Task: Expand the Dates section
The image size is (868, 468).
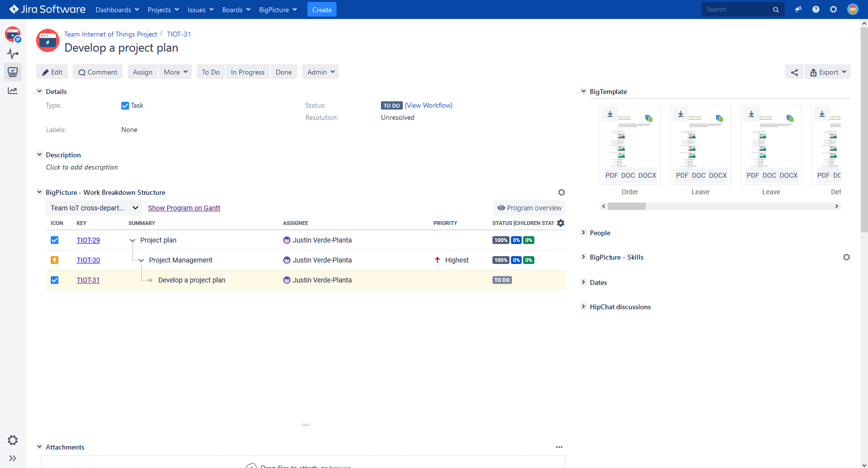Action: click(583, 282)
